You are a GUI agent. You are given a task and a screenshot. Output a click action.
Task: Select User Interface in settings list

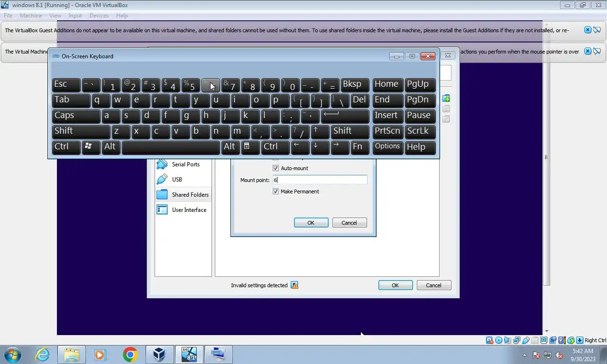[x=183, y=210]
